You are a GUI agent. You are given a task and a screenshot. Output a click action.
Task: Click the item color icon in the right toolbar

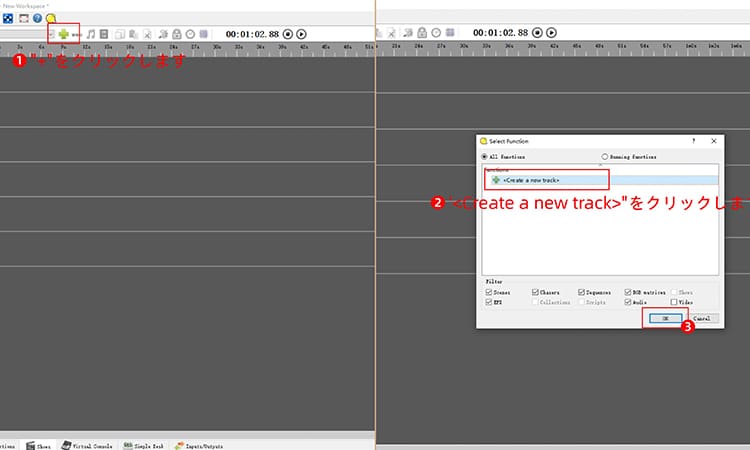(408, 33)
